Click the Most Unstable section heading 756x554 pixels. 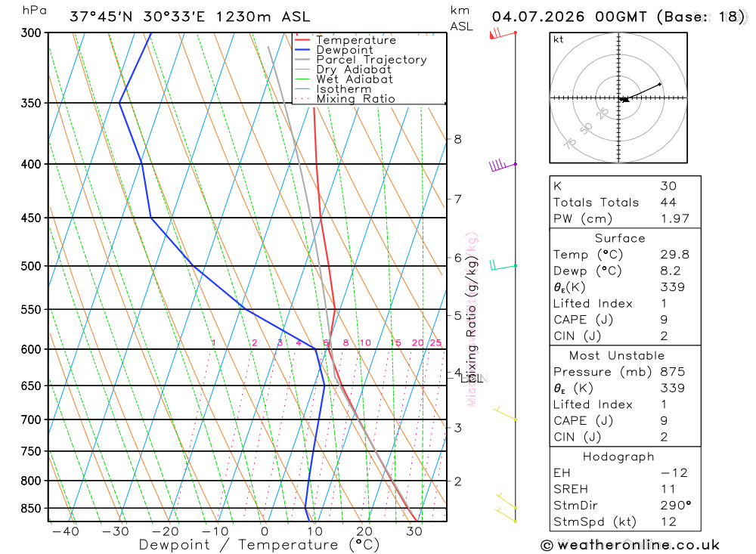[x=617, y=356]
